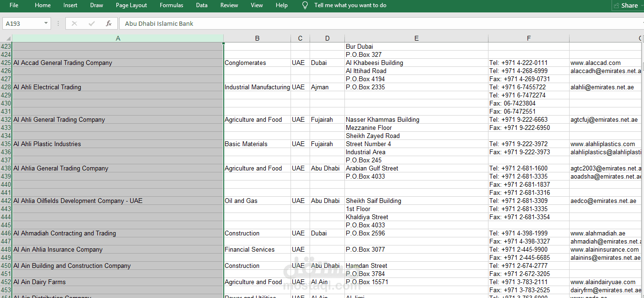Open the View tab

click(x=257, y=5)
